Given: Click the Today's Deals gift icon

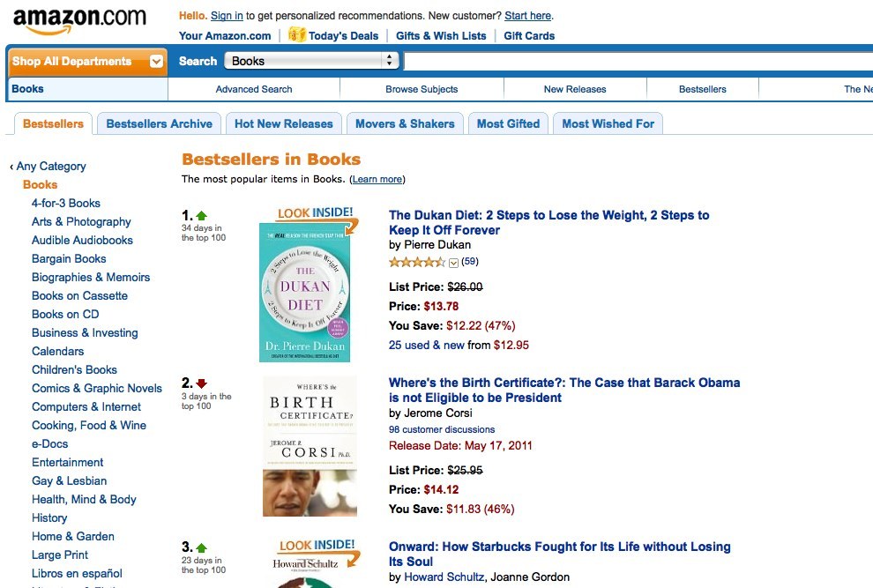Looking at the screenshot, I should point(297,35).
